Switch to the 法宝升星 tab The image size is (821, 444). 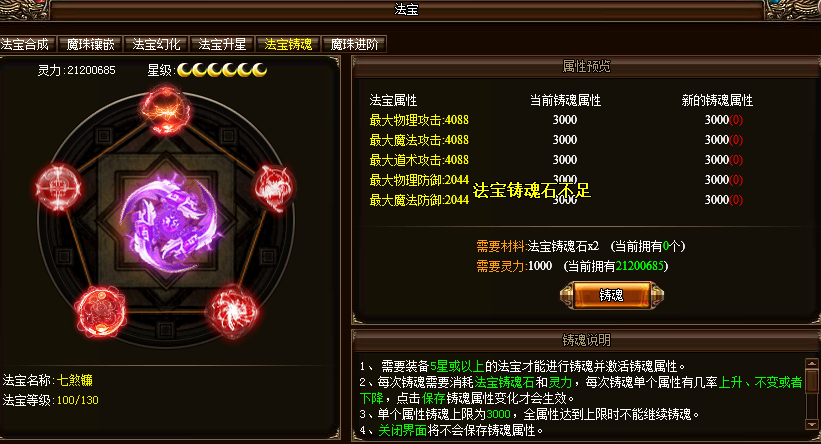[222, 45]
